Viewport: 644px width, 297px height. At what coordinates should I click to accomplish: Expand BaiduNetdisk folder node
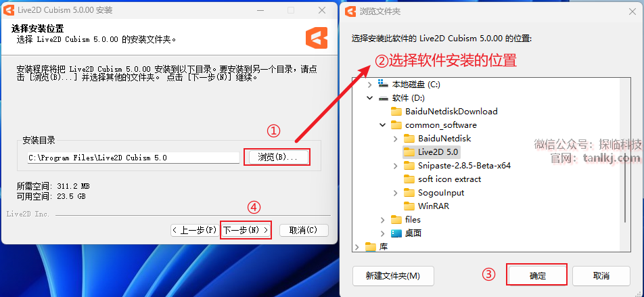tap(396, 139)
